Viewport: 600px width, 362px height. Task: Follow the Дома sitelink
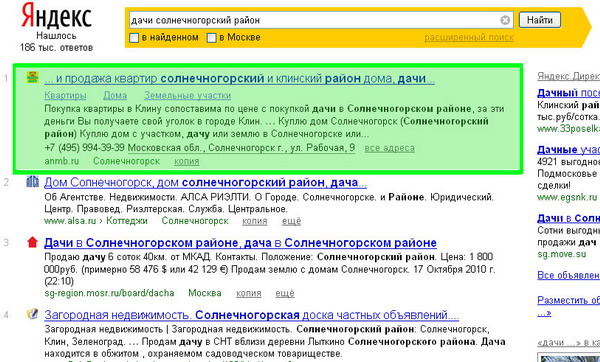115,95
